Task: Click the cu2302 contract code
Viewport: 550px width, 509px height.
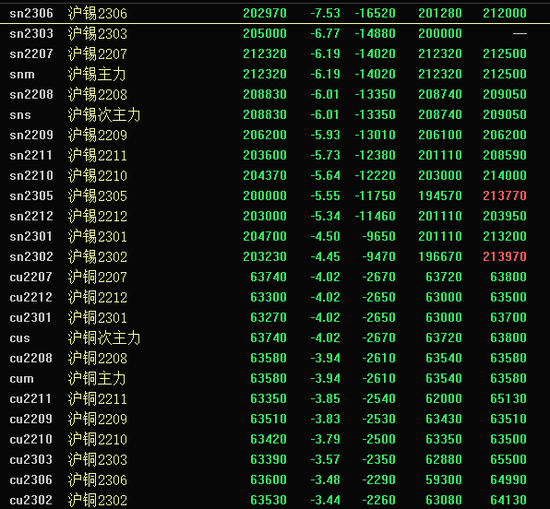Action: pos(31,500)
